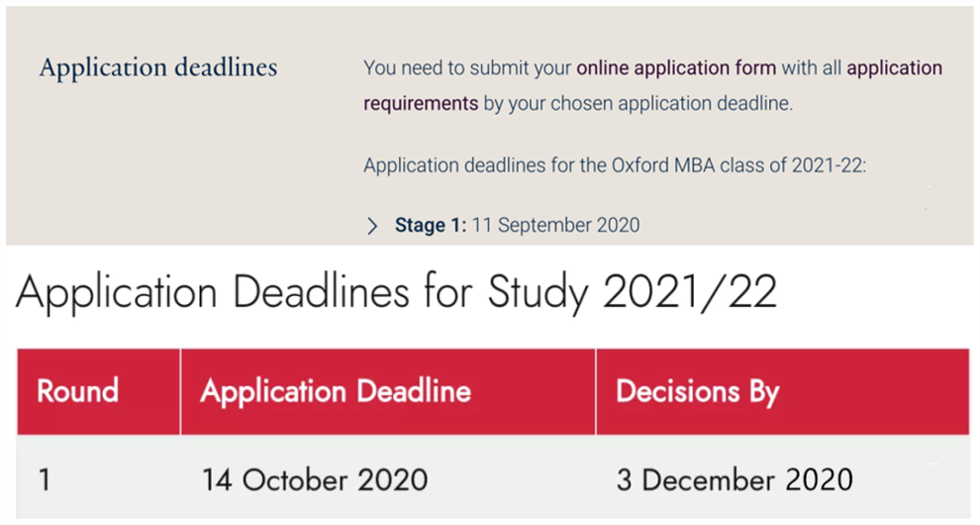Click the Oxford MBA class of 2021-22 sentence
Screen dimensions: 980x525
pos(614,164)
